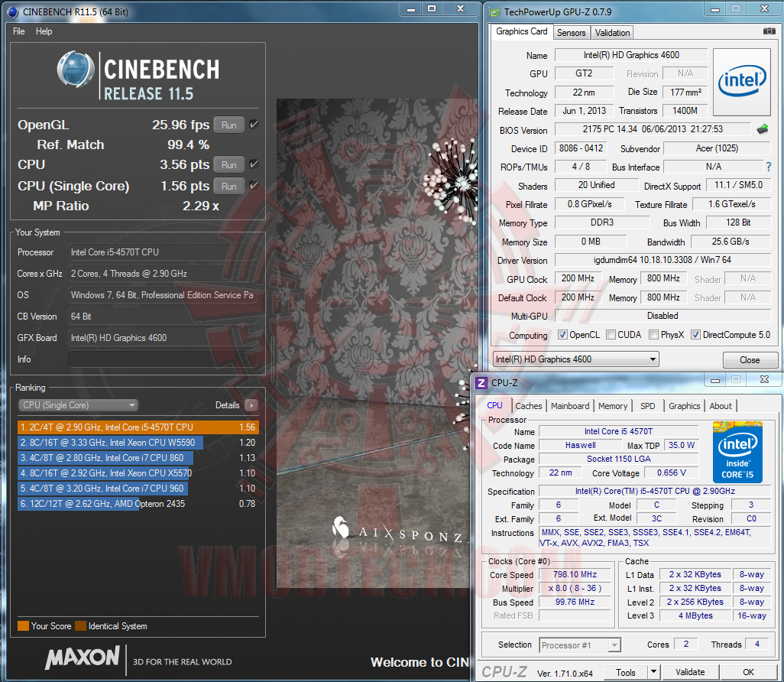Viewport: 784px width, 682px height.
Task: Run the OpenGL benchmark
Action: pos(229,125)
